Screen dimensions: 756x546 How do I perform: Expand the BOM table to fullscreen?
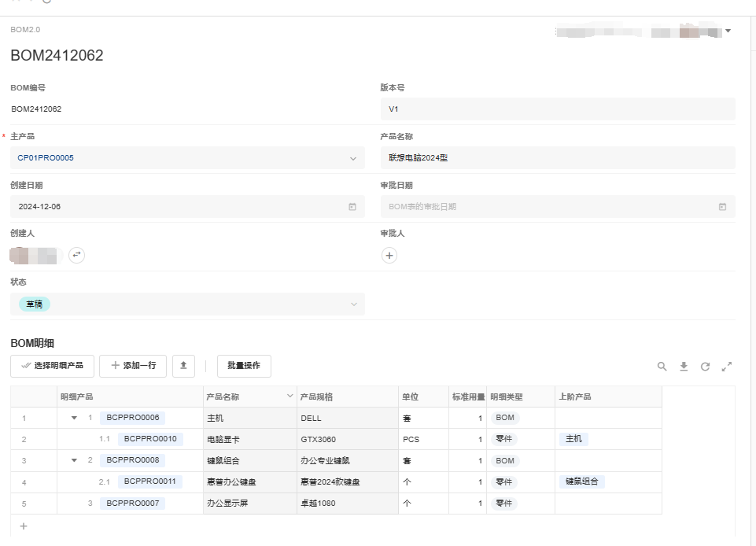point(727,367)
